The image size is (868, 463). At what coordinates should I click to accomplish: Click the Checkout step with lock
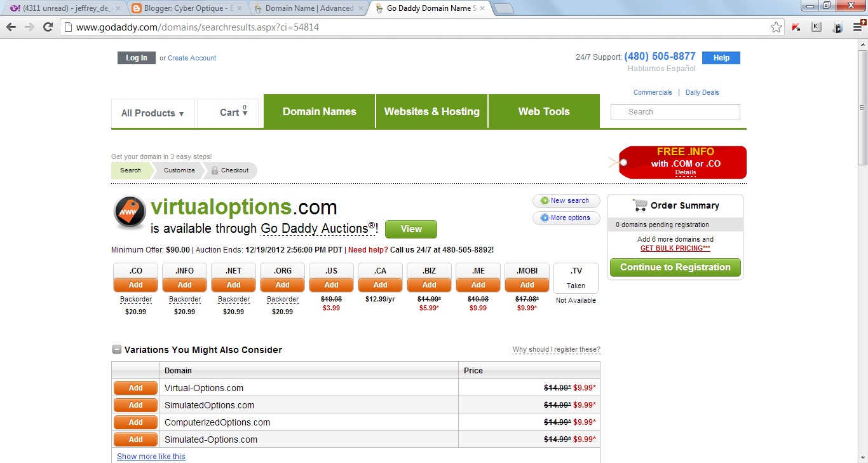230,170
